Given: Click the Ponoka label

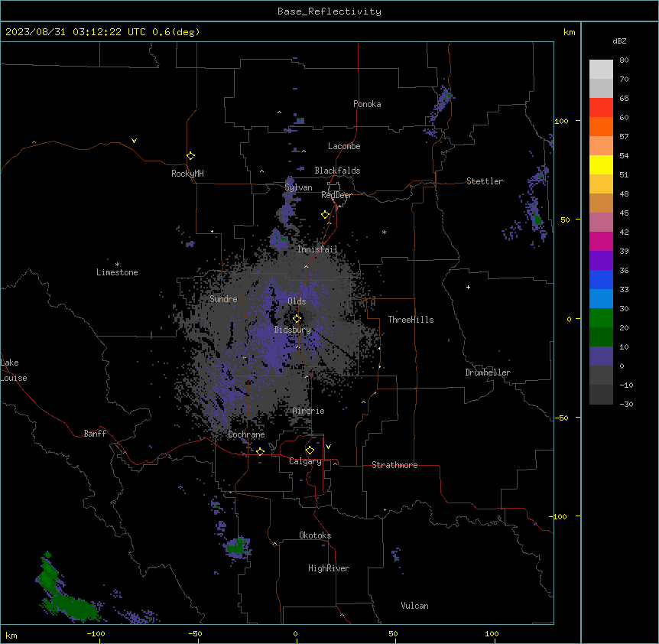Looking at the screenshot, I should point(367,104).
